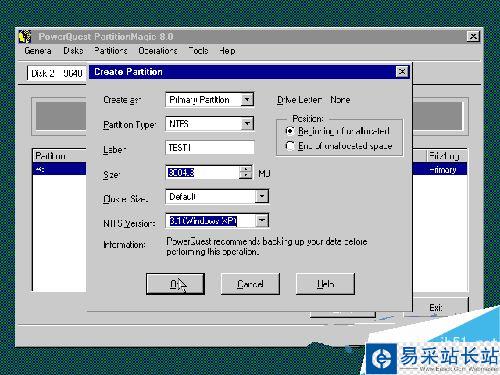Click the Default cluster size text

182,196
